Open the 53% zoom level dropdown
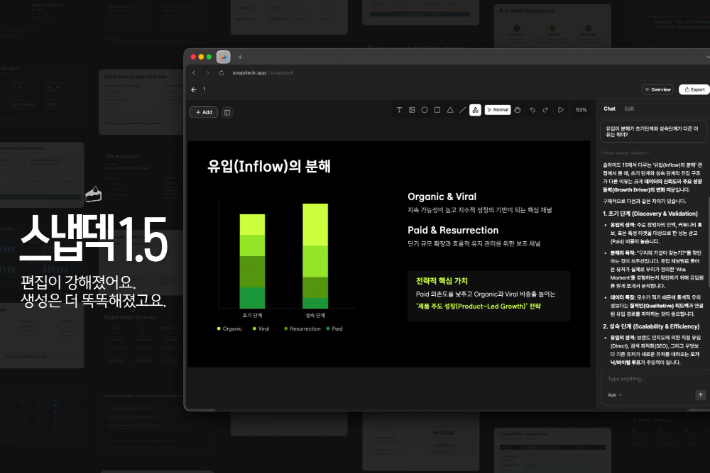This screenshot has height=473, width=710. tap(581, 110)
